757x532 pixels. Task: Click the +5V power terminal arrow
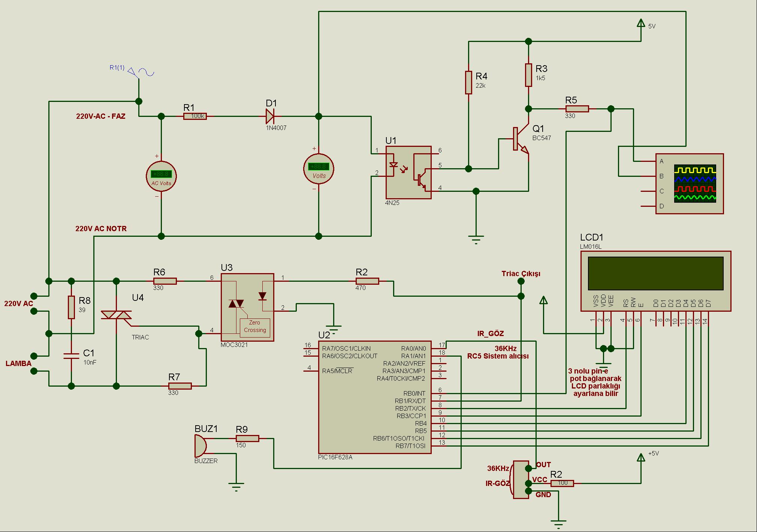(x=641, y=457)
